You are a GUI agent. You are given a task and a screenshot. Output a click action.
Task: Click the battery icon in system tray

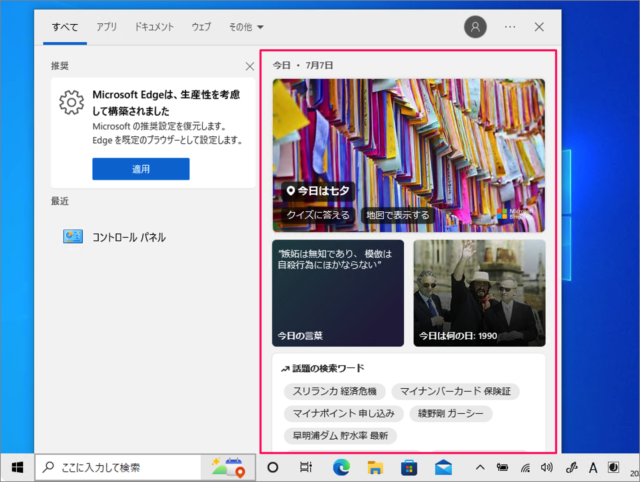pos(502,467)
